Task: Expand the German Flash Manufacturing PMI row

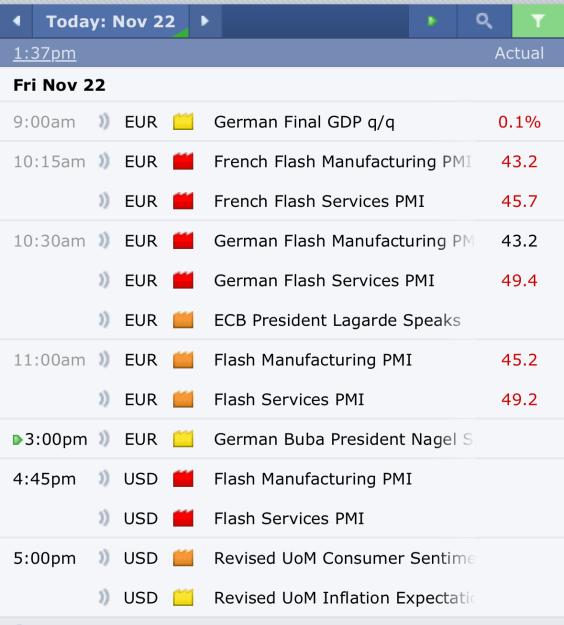Action: [282, 241]
